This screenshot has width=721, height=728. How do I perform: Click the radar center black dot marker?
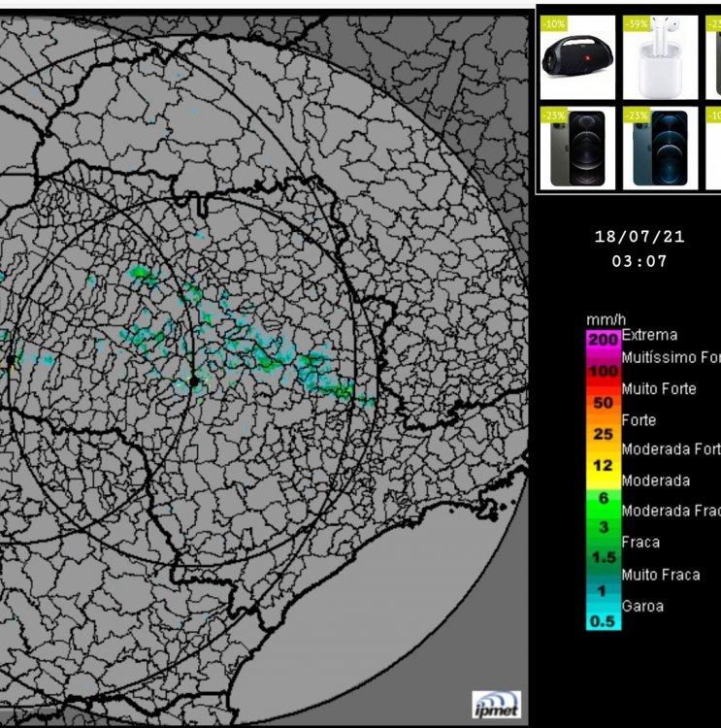pos(194,381)
